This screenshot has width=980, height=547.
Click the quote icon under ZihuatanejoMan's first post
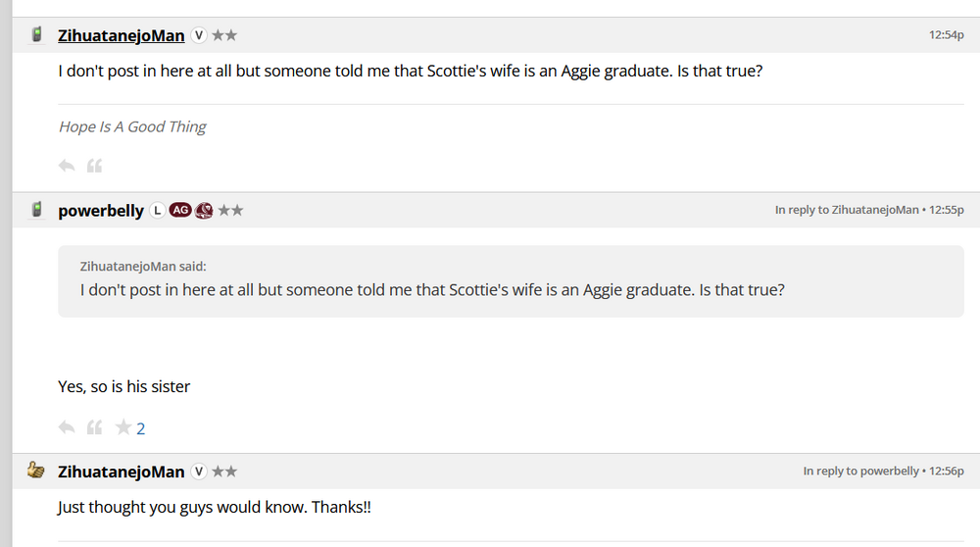(x=95, y=166)
